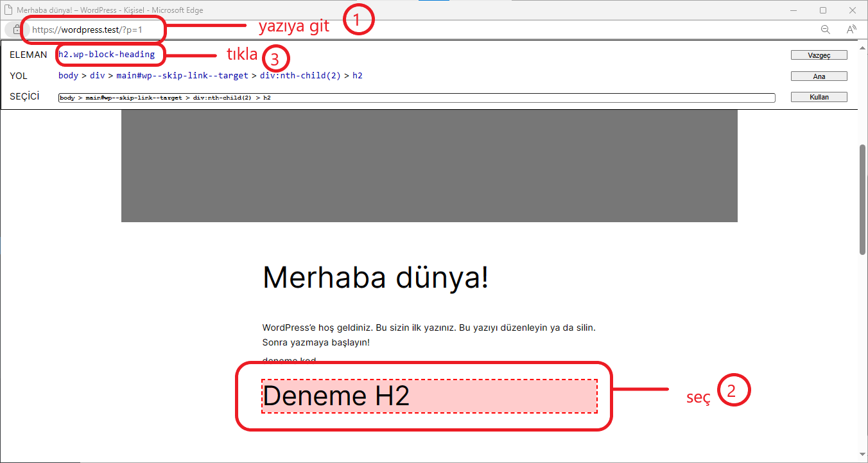The height and width of the screenshot is (463, 868).
Task: Select 'body' in the YOL path
Action: [x=68, y=76]
